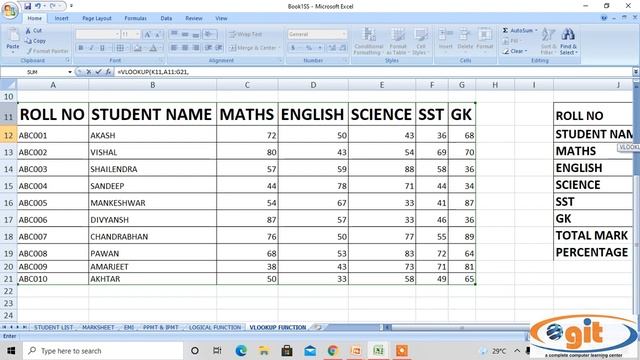
Task: Pick the fill color bucket
Action: [x=138, y=48]
